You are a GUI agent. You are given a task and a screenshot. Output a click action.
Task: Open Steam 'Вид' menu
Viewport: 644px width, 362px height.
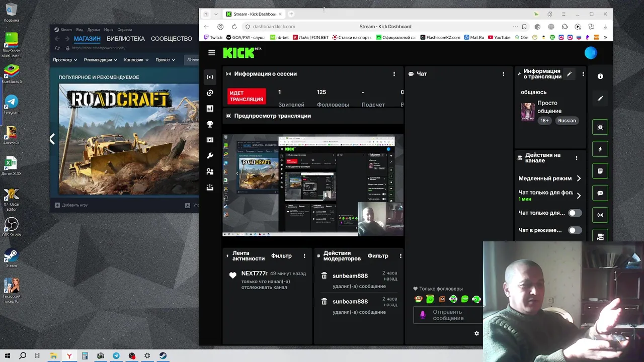[79, 30]
